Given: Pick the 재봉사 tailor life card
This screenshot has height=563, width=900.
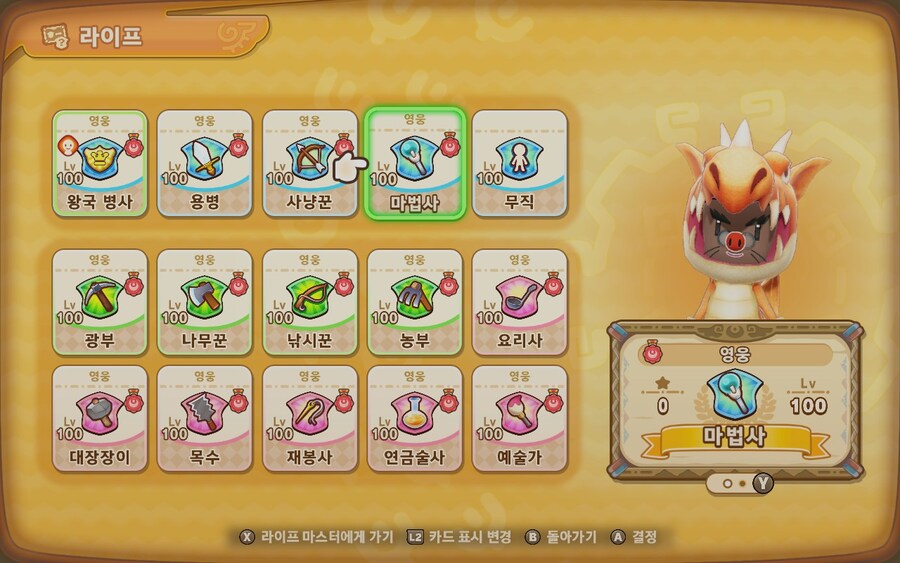Looking at the screenshot, I should (310, 419).
